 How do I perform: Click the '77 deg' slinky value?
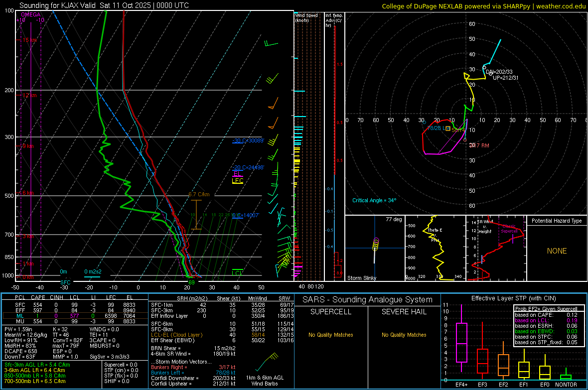[394, 219]
